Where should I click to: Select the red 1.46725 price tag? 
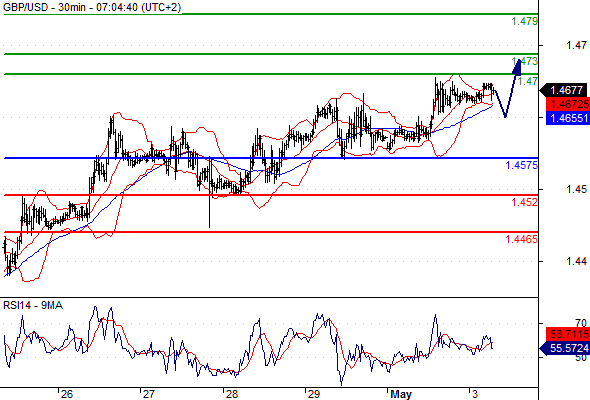tap(567, 104)
